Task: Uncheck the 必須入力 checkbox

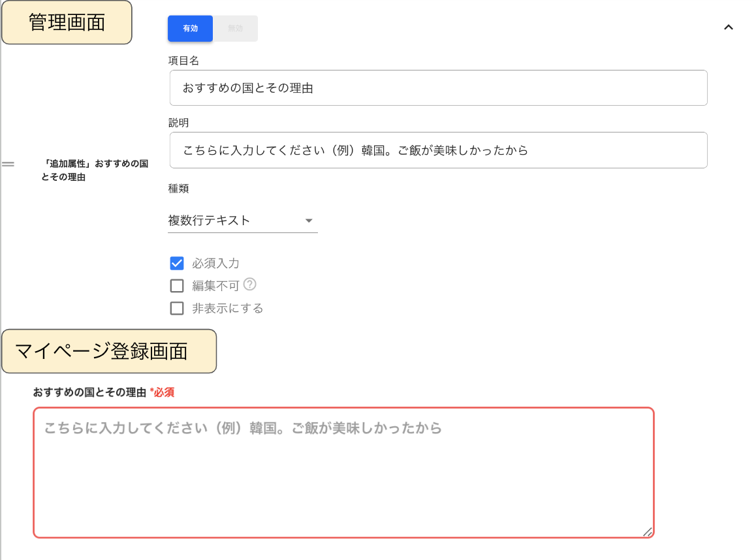Action: (177, 263)
